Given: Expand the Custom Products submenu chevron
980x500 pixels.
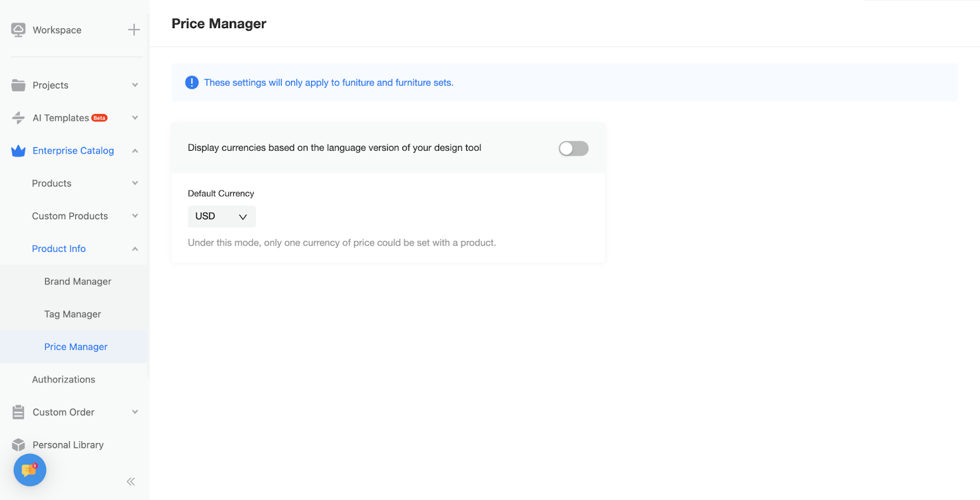Looking at the screenshot, I should click(135, 216).
